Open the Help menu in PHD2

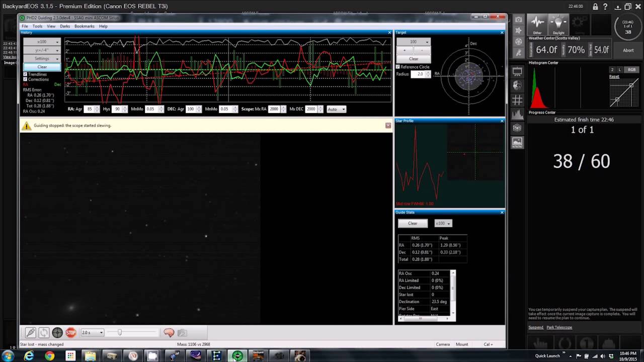pos(103,26)
